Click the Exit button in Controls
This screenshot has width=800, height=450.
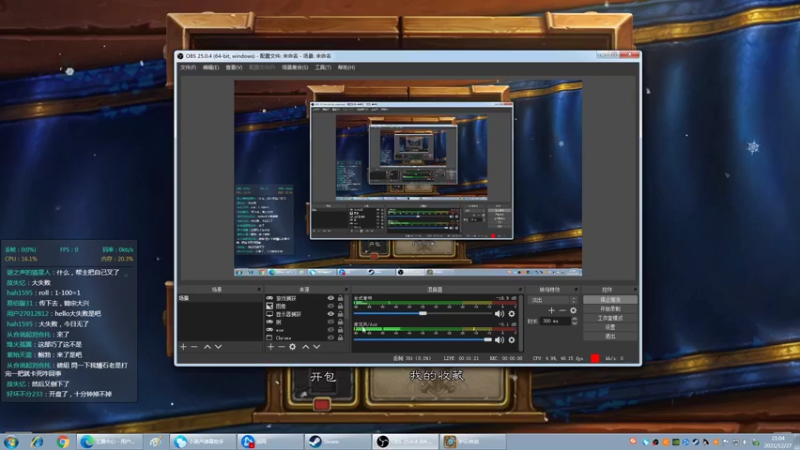(x=610, y=337)
